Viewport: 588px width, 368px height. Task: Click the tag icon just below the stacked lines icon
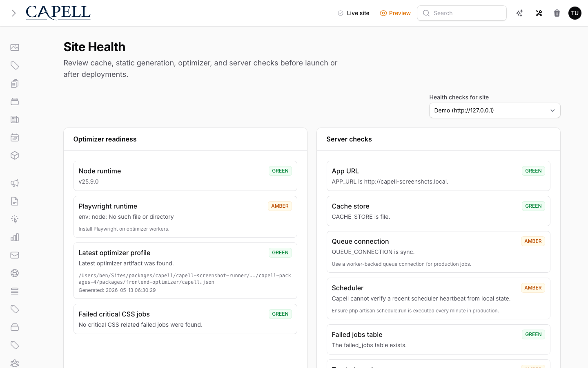point(15,309)
